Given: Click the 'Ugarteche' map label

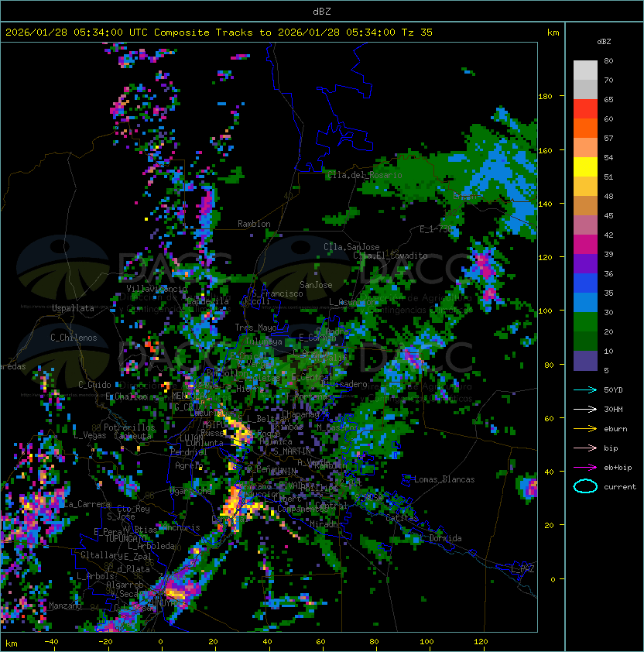Looking at the screenshot, I should pos(190,491).
